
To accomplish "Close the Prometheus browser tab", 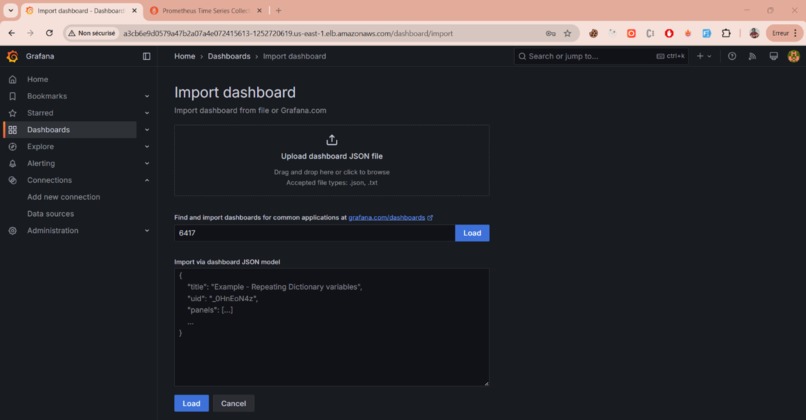I will point(260,10).
